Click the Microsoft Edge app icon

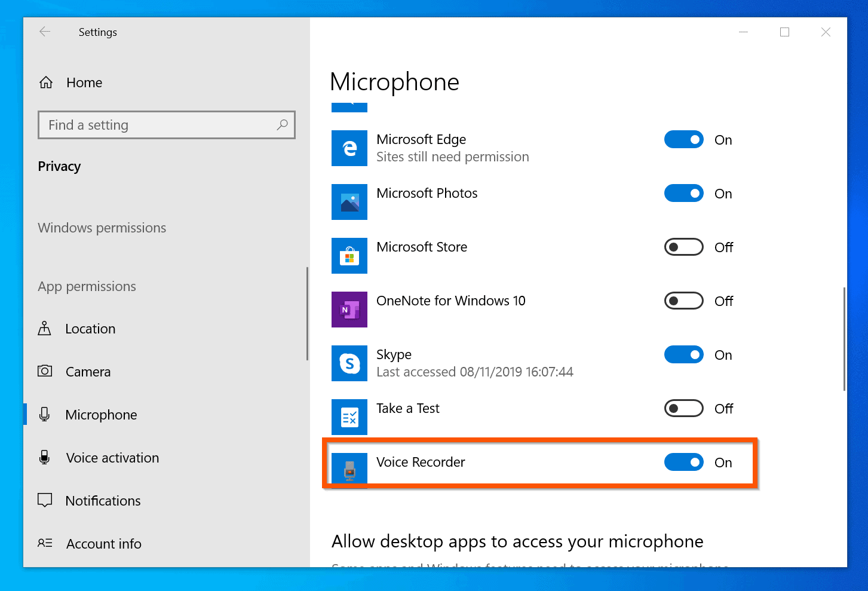pos(349,148)
